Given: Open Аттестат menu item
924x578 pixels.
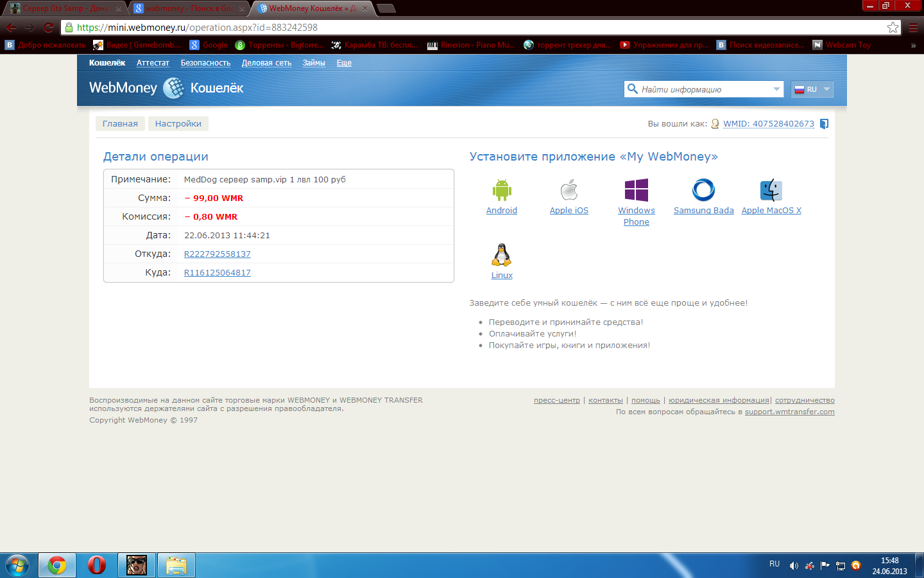Looking at the screenshot, I should pos(153,63).
